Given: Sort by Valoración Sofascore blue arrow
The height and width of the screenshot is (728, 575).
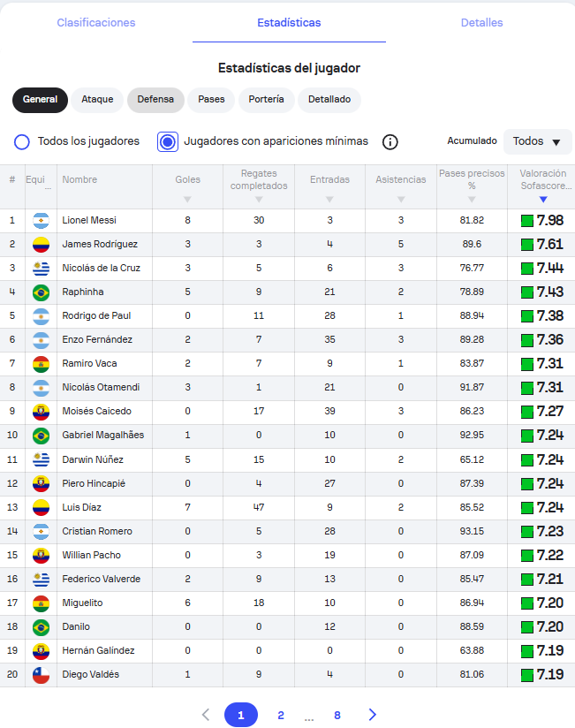Looking at the screenshot, I should coord(543,199).
